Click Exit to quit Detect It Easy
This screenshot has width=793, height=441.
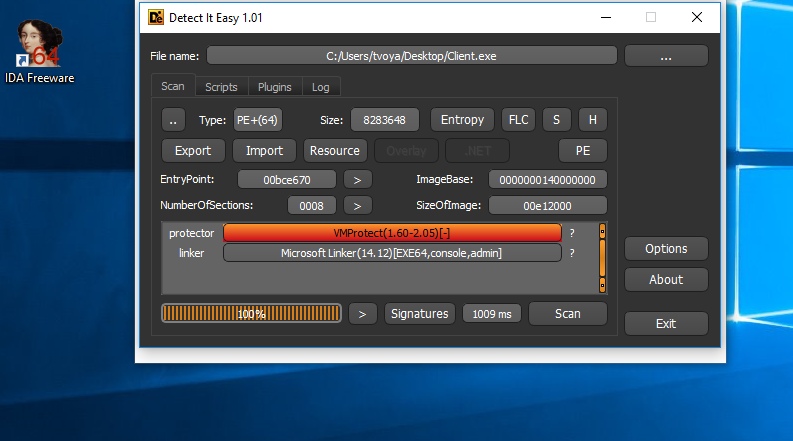pyautogui.click(x=666, y=324)
